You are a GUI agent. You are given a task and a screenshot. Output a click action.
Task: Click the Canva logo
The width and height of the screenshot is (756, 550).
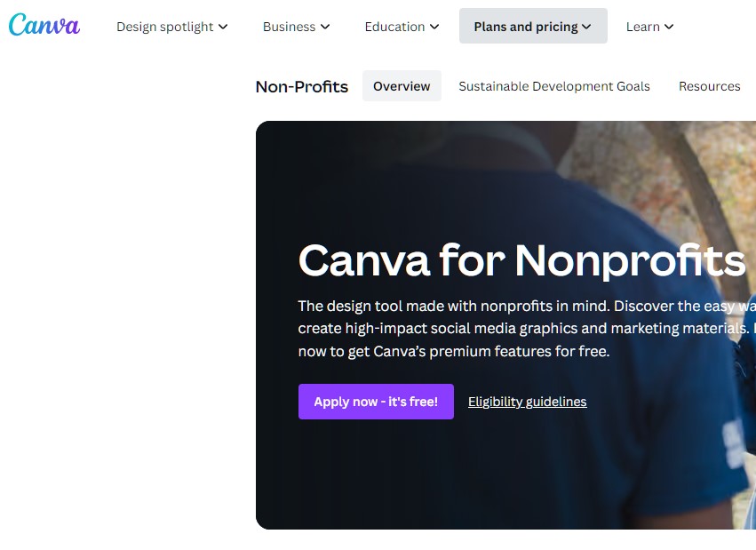click(44, 26)
